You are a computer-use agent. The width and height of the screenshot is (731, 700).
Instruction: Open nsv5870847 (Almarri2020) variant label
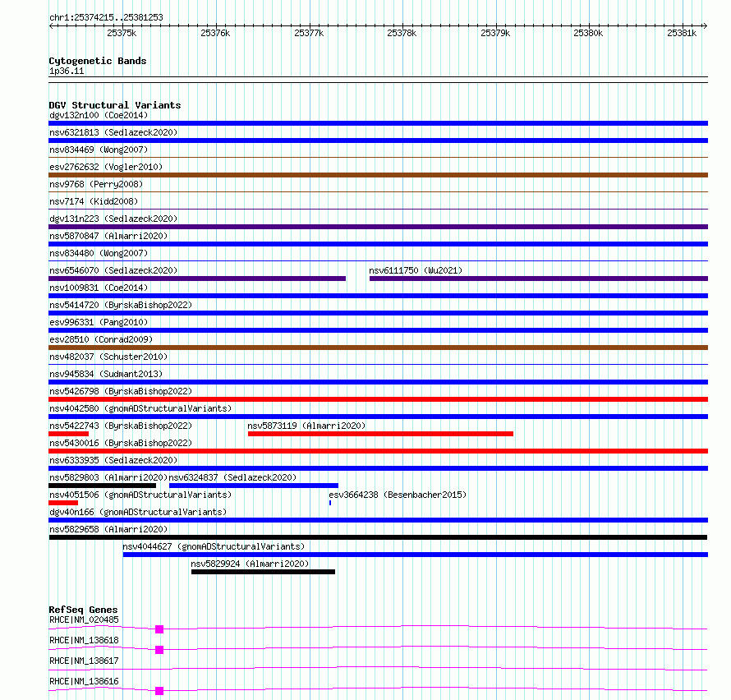click(x=108, y=236)
